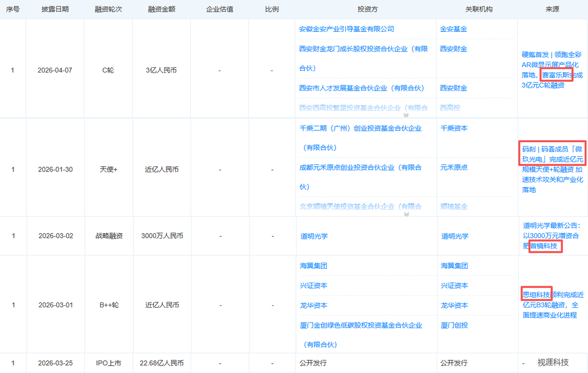588x373 pixels.
Task: Select 千乘资本 in the related institutions column
Action: pos(454,128)
